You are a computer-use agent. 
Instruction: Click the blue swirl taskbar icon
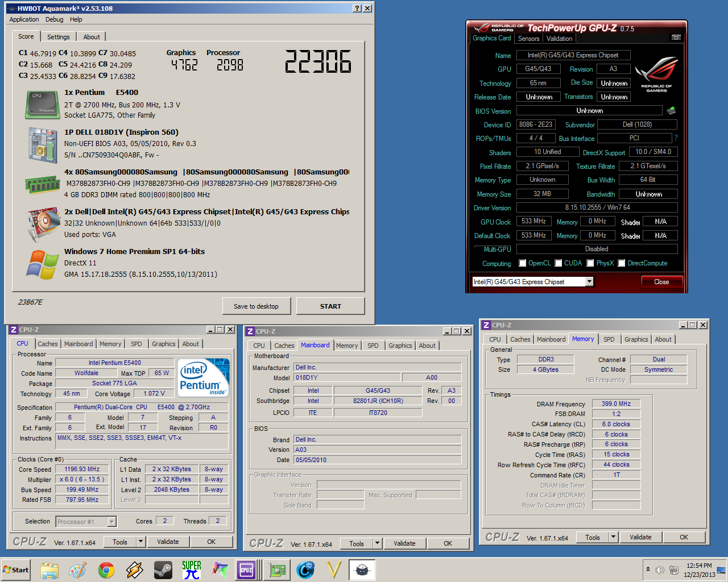[305, 570]
